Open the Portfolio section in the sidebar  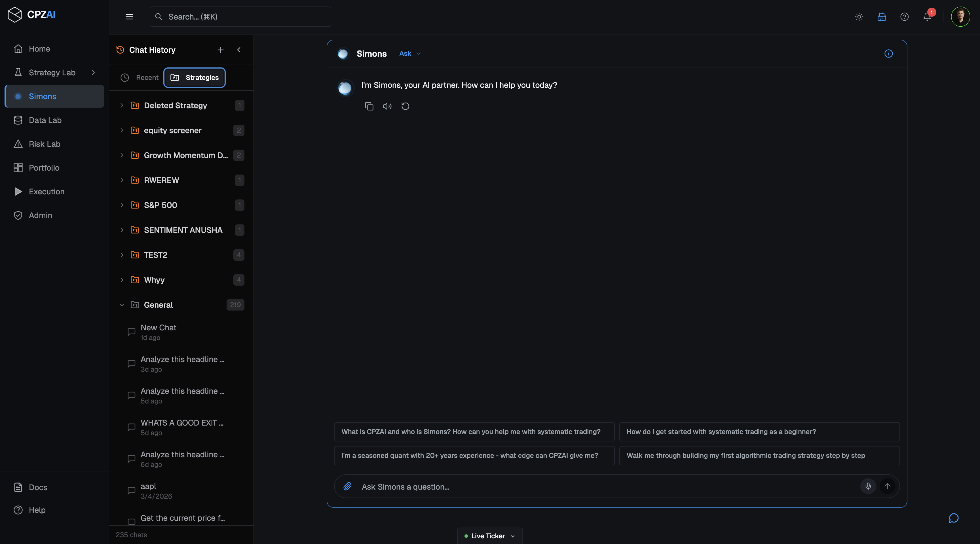(x=44, y=167)
